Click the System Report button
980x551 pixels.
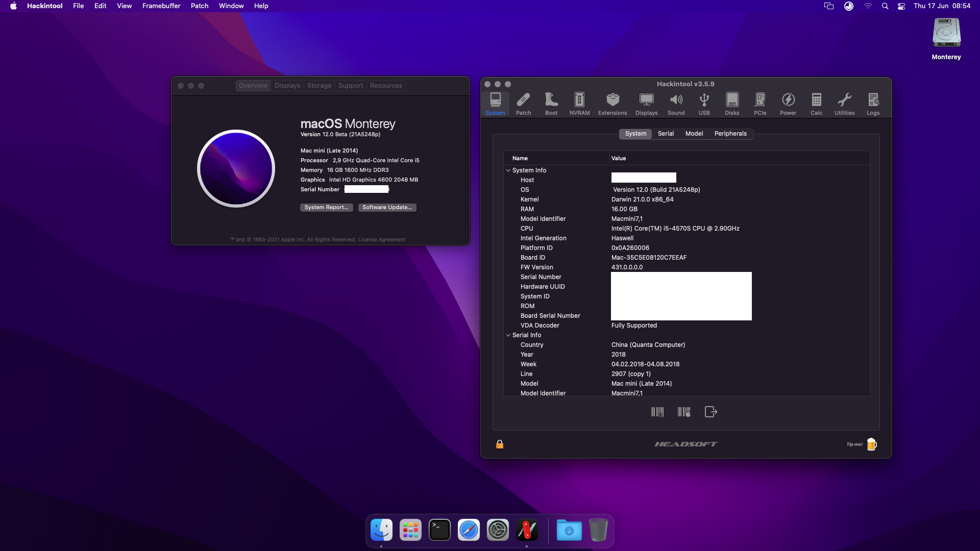tap(326, 207)
